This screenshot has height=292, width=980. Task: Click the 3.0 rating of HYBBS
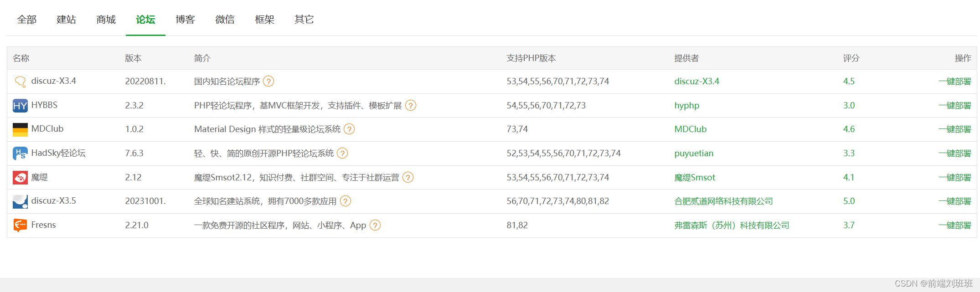click(x=849, y=106)
